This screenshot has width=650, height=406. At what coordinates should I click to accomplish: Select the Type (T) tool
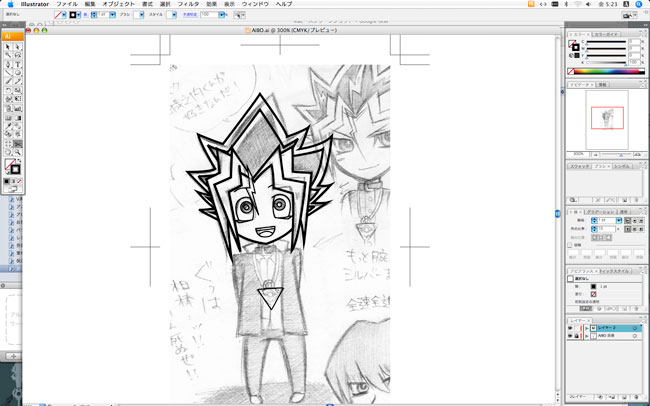18,65
